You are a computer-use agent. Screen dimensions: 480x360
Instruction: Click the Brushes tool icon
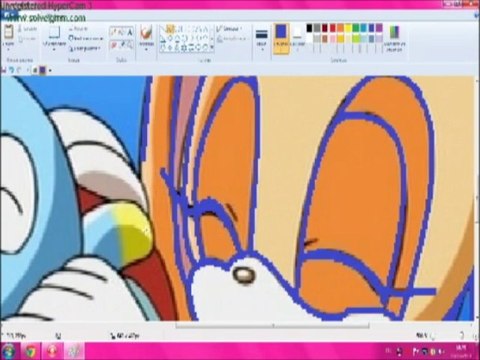[146, 33]
